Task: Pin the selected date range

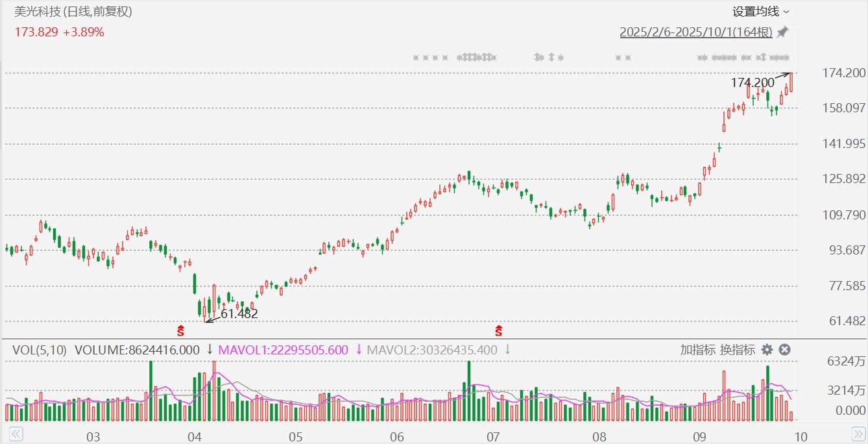Action: click(783, 32)
